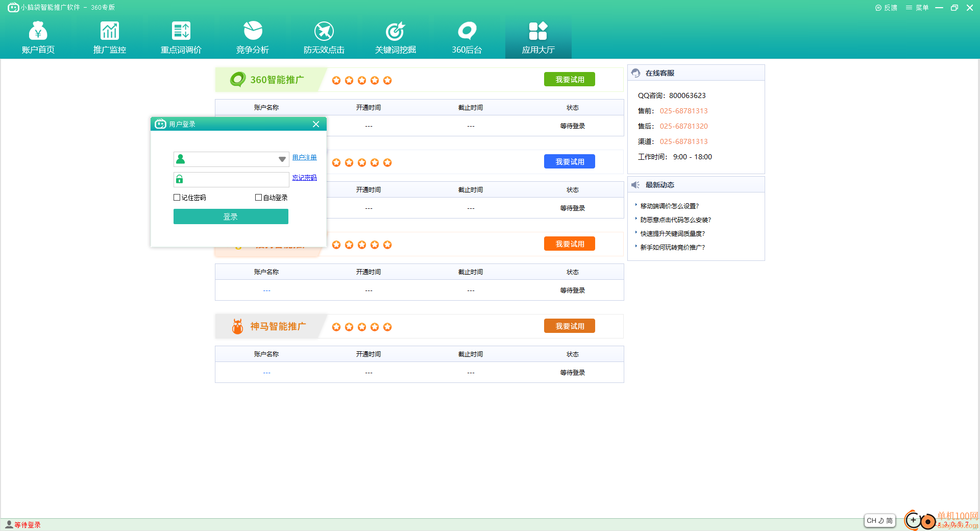Click the blue 我要试用 button

(570, 161)
